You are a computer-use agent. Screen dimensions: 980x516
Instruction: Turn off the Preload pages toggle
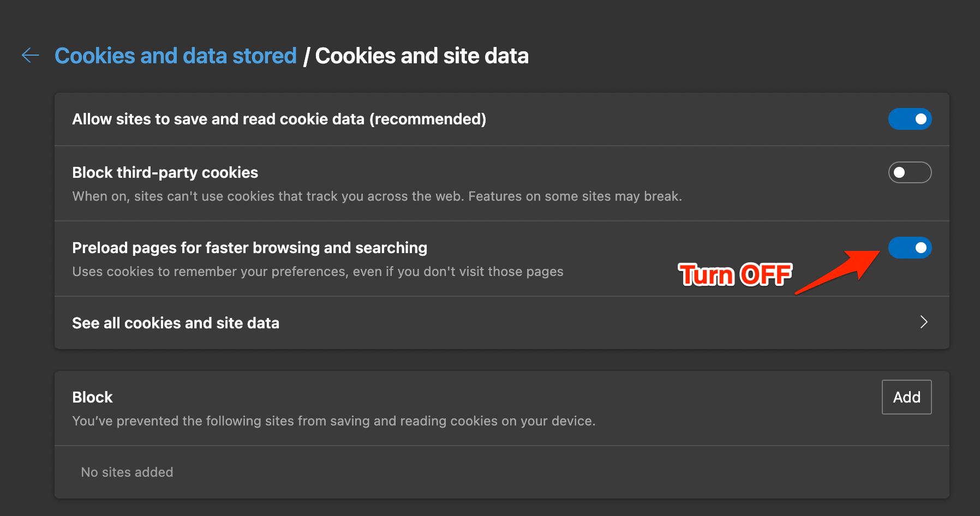click(910, 248)
